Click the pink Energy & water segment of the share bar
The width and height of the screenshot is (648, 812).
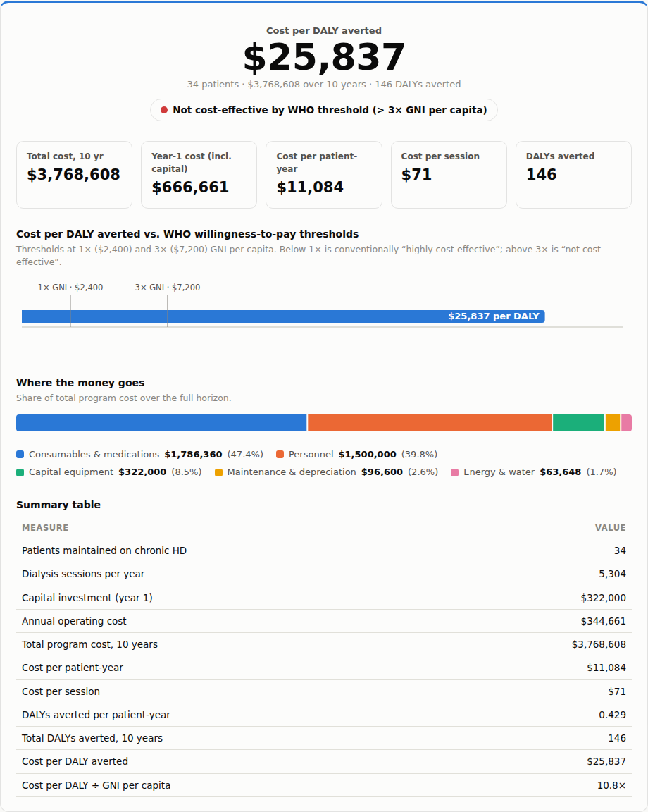[x=626, y=423]
